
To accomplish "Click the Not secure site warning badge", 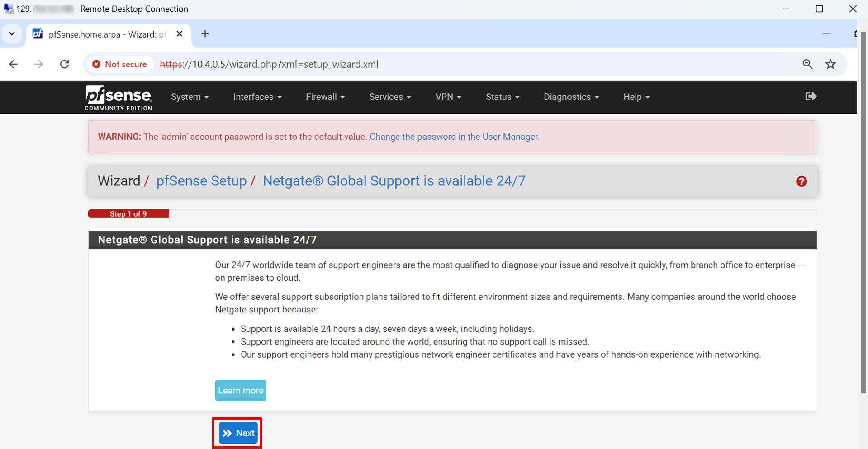I will (120, 64).
